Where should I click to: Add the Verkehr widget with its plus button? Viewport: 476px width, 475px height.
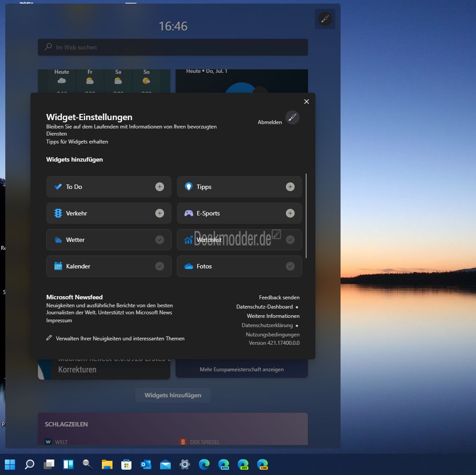(x=160, y=213)
